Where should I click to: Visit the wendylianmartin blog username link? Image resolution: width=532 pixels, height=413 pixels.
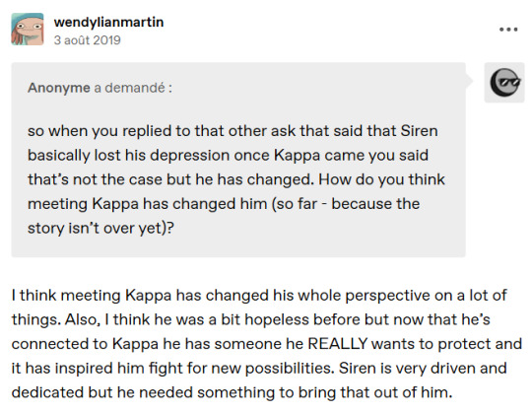[108, 22]
